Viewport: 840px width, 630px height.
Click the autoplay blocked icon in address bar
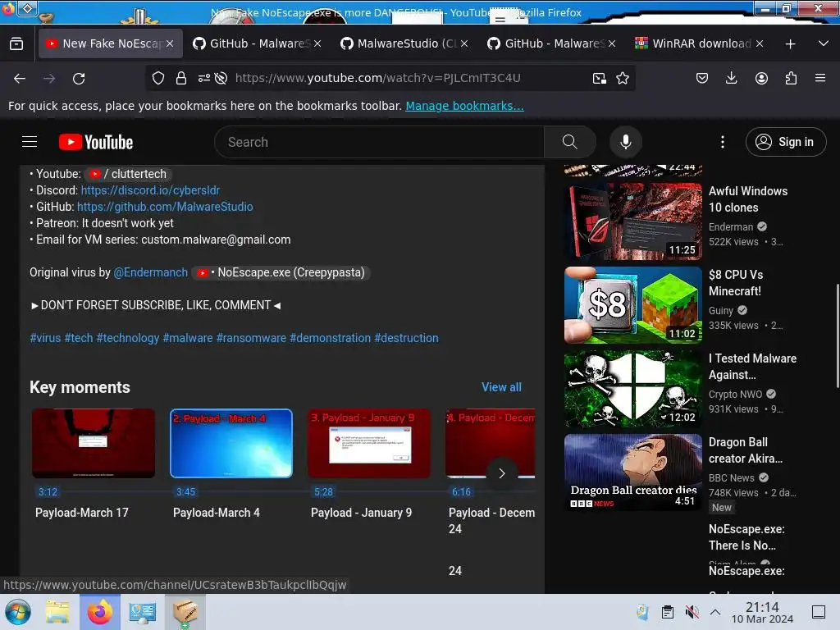click(x=221, y=78)
